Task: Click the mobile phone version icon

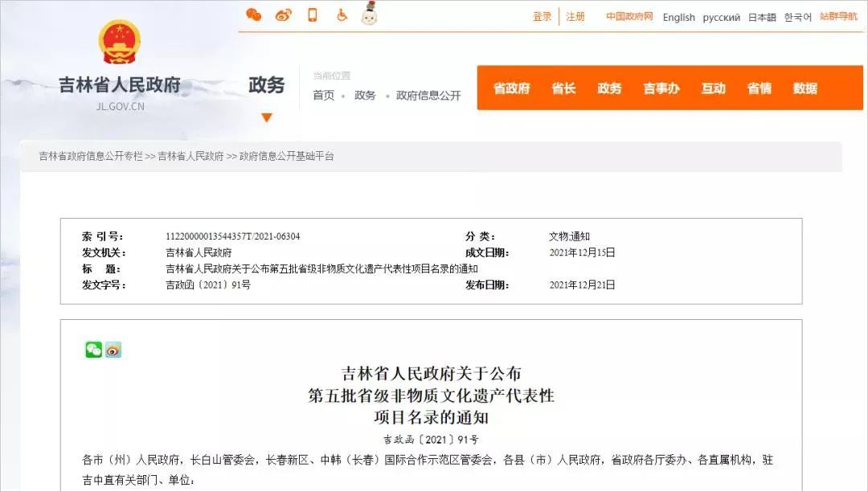Action: point(313,15)
